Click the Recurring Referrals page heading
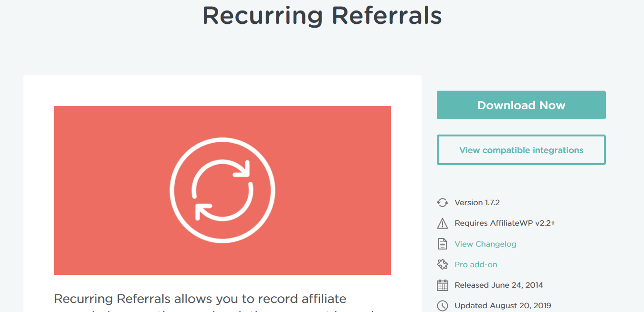Viewport: 644px width, 312px height. pyautogui.click(x=322, y=15)
